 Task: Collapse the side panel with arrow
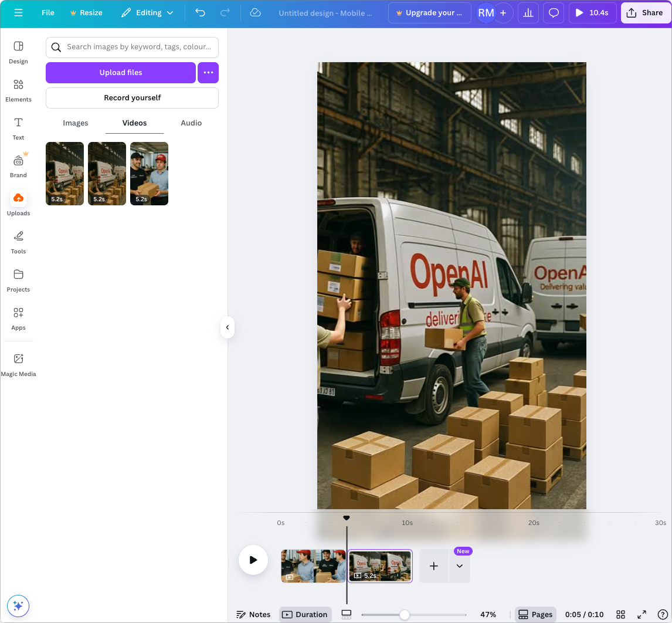pos(228,327)
